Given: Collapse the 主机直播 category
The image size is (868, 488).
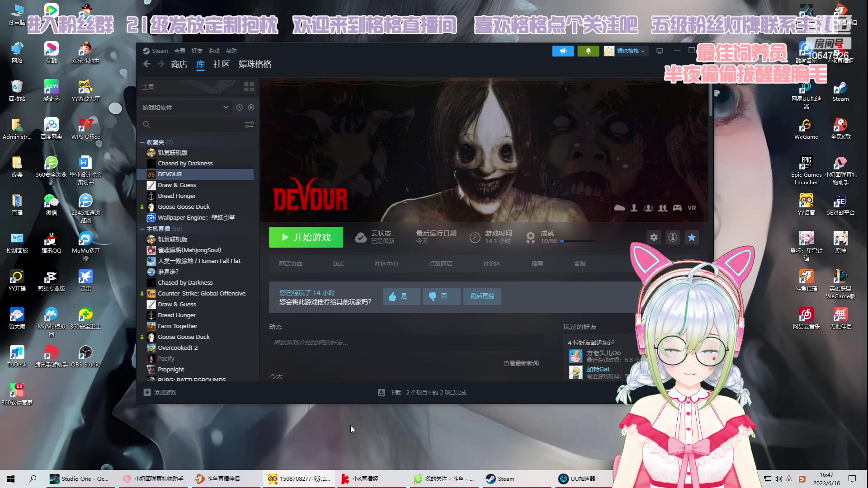Looking at the screenshot, I should pyautogui.click(x=142, y=229).
